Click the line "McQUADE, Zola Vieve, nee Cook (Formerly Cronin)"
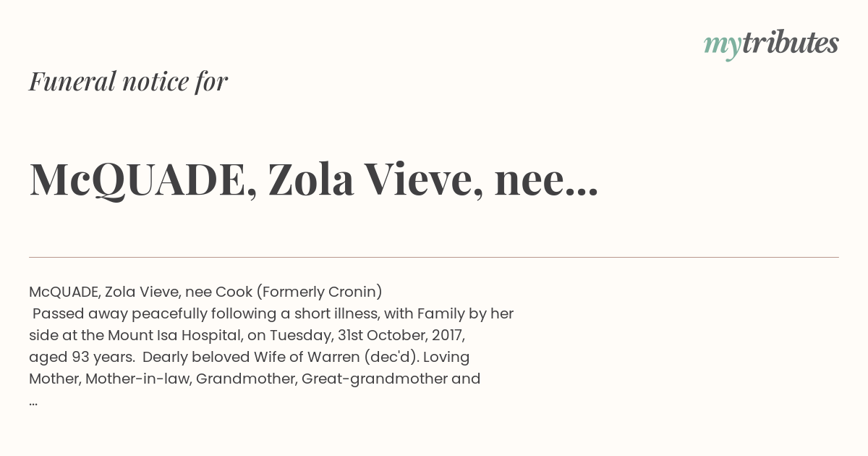Screen dimensions: 868x456 click(x=205, y=292)
